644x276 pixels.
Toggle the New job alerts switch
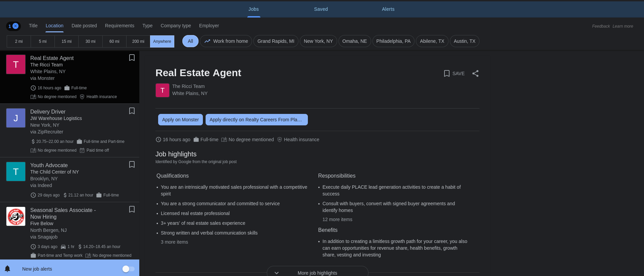coord(128,269)
